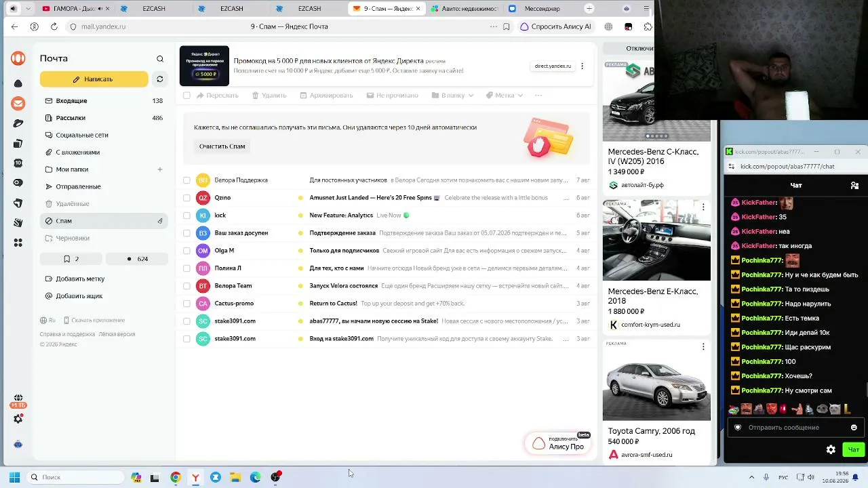Open Kick chat users list icon

click(854, 185)
